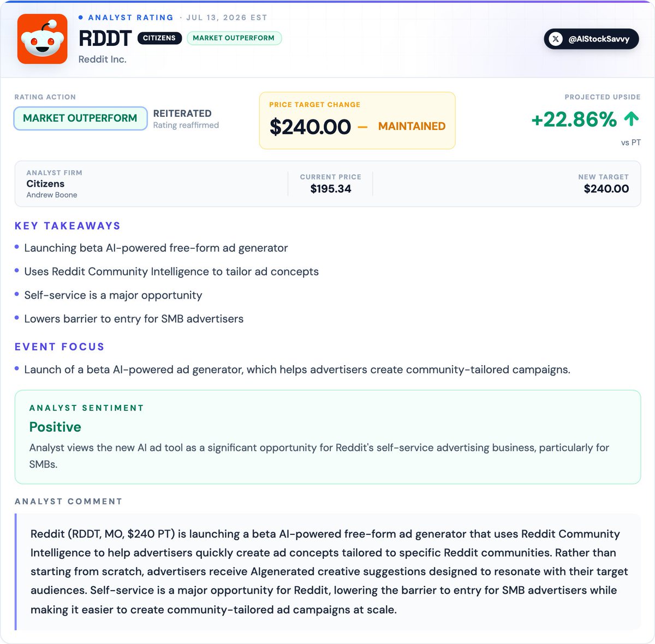Click the RDDT ticker symbol
Viewport: 655px width, 644px height.
[x=105, y=38]
